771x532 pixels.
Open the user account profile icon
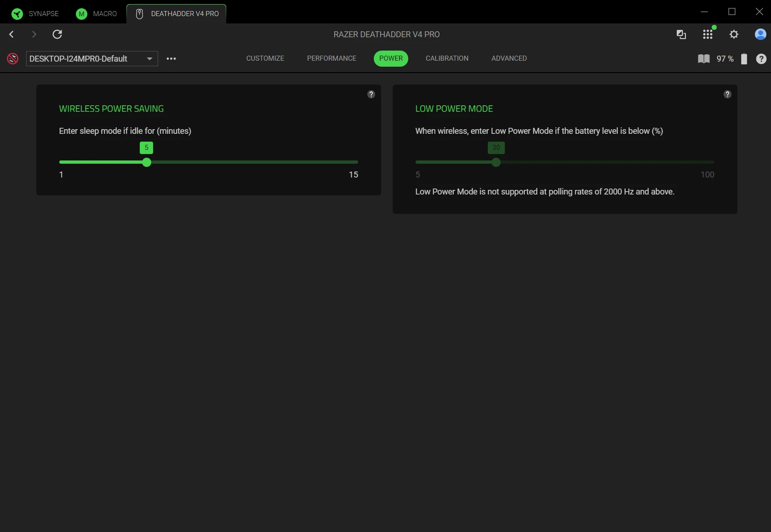[760, 34]
